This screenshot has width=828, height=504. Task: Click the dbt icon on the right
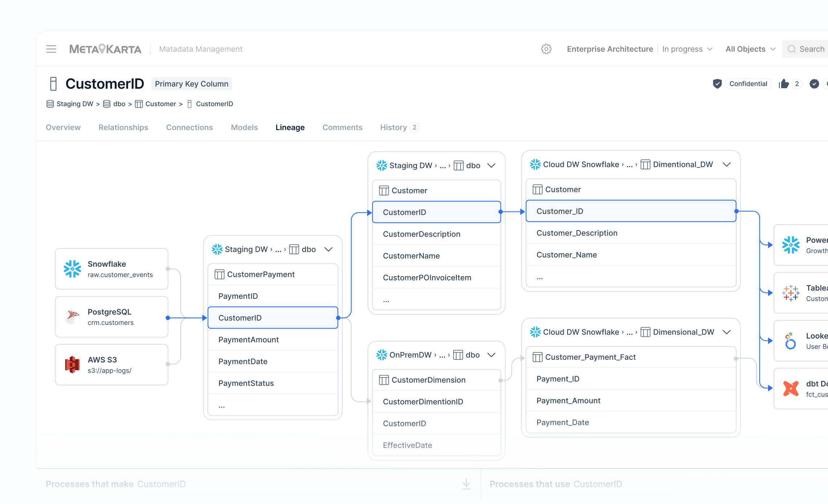(x=791, y=389)
